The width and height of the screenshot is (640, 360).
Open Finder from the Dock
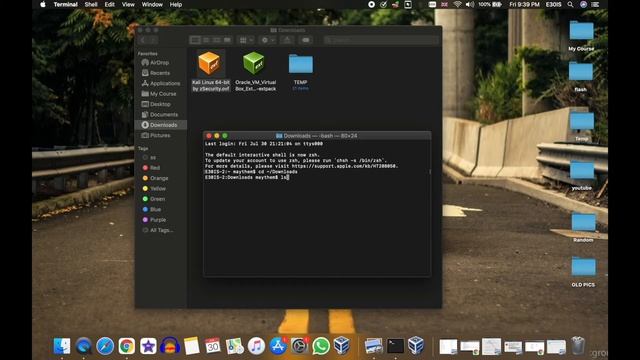point(62,346)
